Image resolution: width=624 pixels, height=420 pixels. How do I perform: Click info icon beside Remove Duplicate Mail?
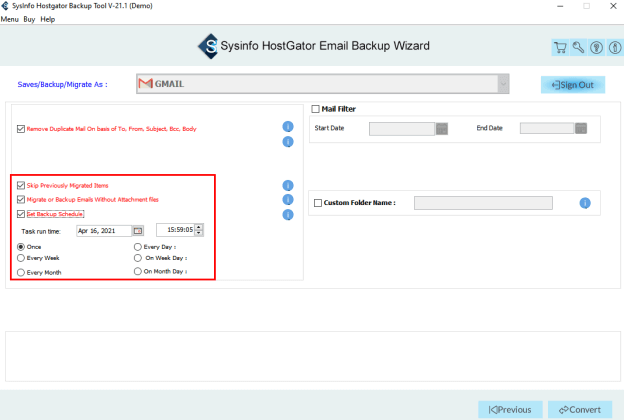[288, 127]
